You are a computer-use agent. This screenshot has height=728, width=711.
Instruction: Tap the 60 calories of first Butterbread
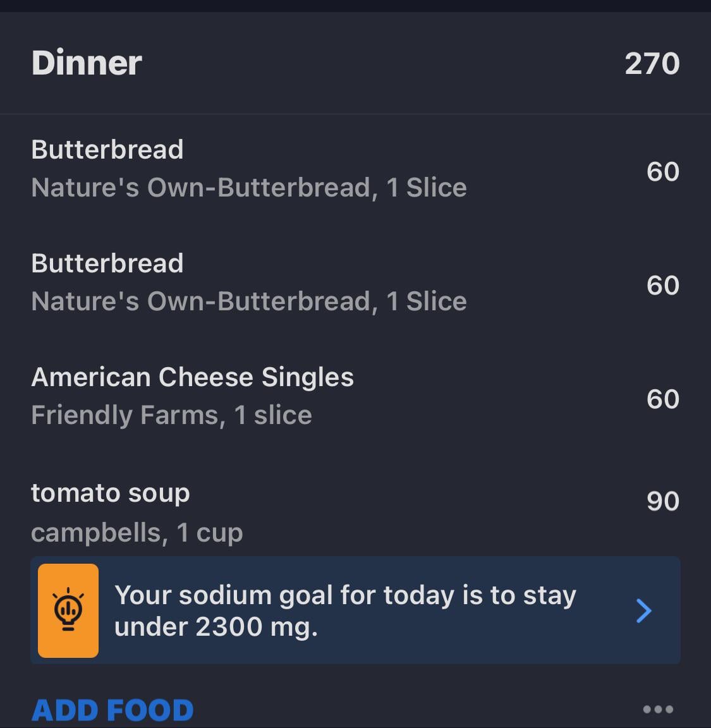point(663,171)
